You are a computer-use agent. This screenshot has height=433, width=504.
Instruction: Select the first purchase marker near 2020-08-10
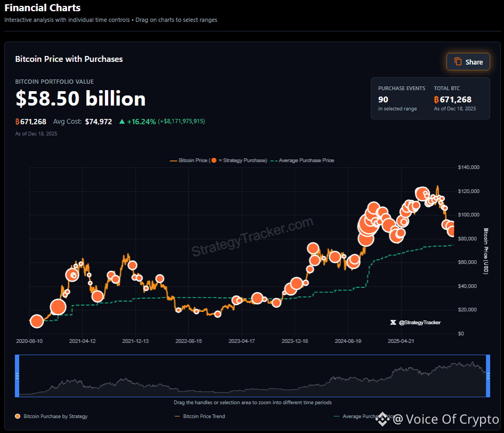point(36,321)
